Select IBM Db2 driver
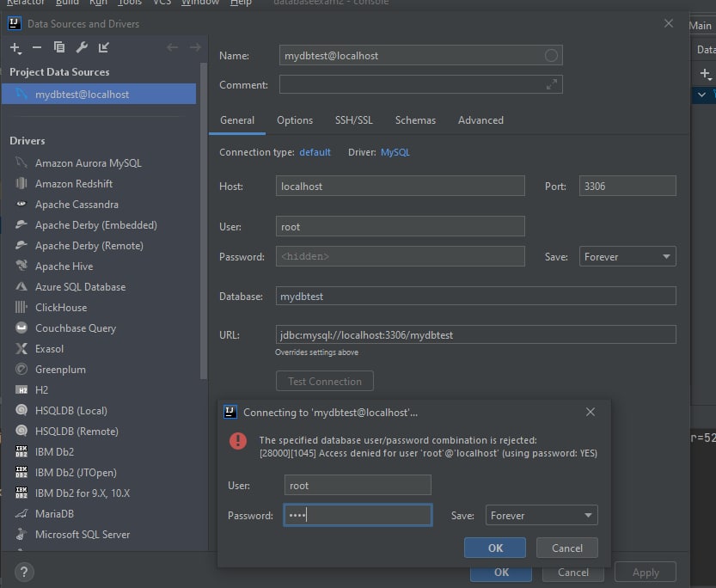Viewport: 716px width, 588px height. click(54, 451)
